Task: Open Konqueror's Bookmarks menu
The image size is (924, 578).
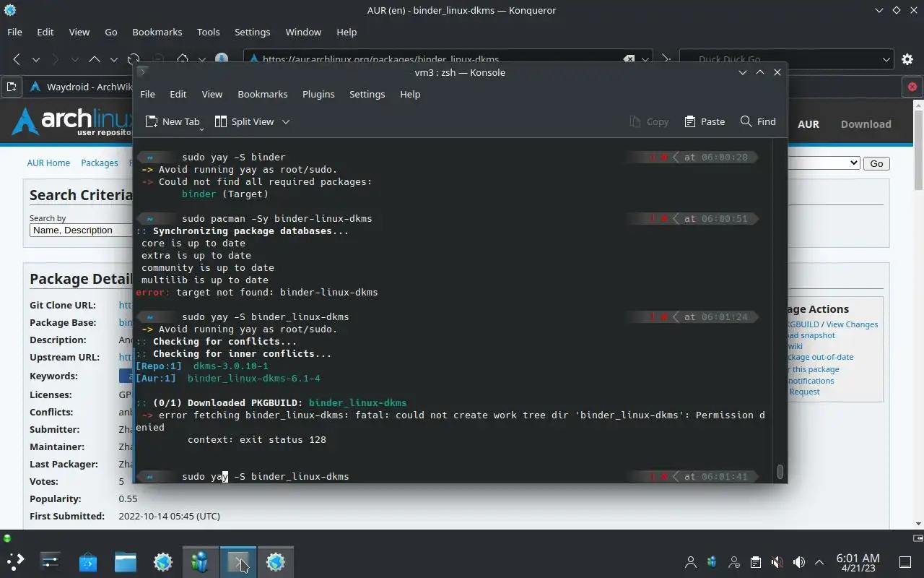Action: click(157, 32)
